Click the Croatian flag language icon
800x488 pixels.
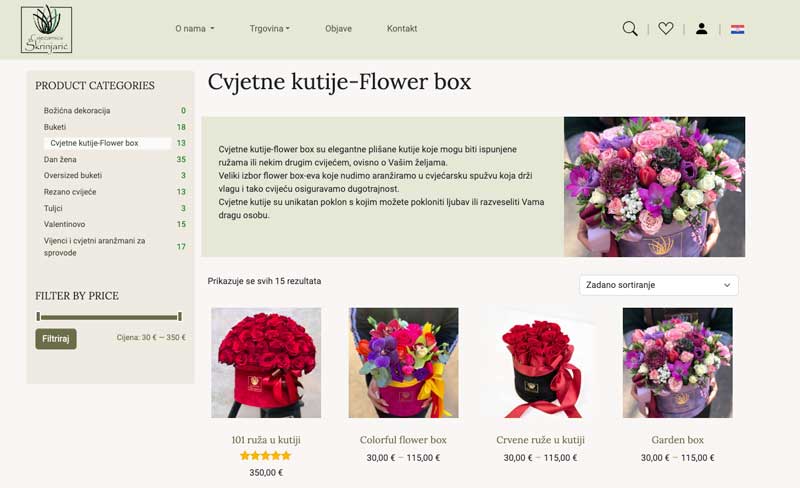click(738, 29)
